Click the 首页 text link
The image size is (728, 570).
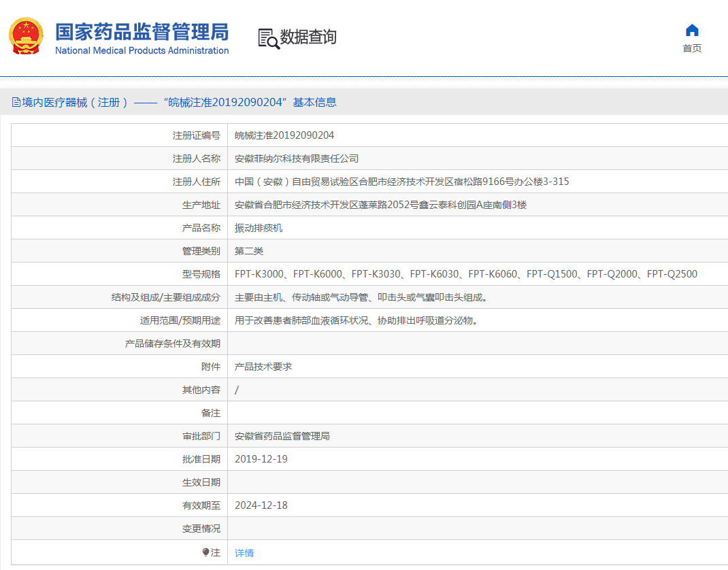click(692, 48)
